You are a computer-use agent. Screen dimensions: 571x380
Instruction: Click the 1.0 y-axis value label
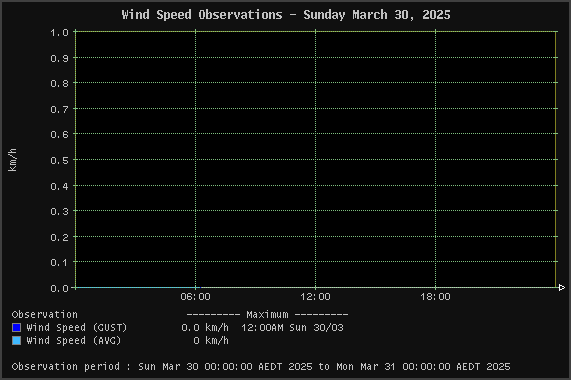59,32
